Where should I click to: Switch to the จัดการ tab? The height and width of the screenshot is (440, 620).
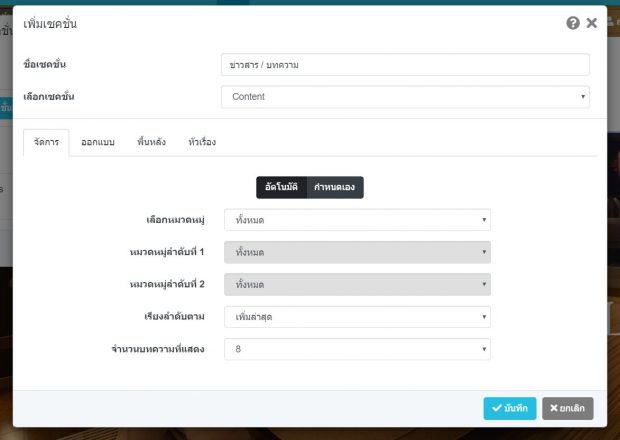[46, 142]
